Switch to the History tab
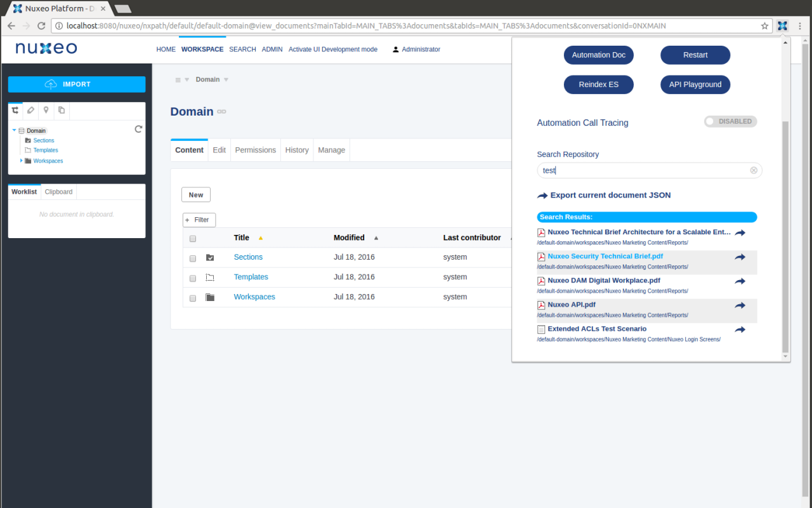This screenshot has width=812, height=508. coord(297,150)
